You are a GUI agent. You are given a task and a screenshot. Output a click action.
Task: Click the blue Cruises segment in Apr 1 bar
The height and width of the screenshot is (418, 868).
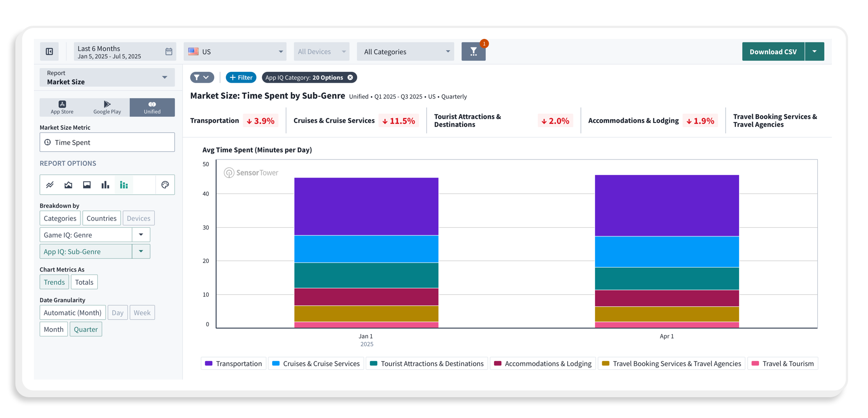pos(667,252)
